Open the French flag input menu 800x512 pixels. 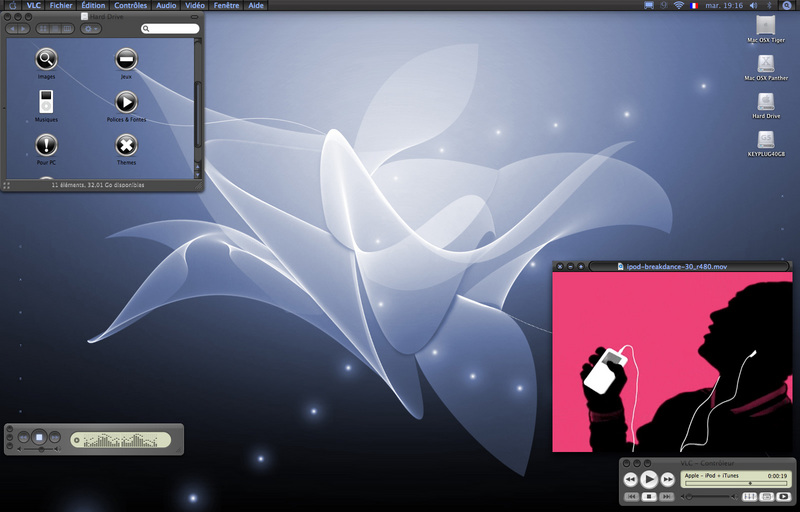coord(694,5)
